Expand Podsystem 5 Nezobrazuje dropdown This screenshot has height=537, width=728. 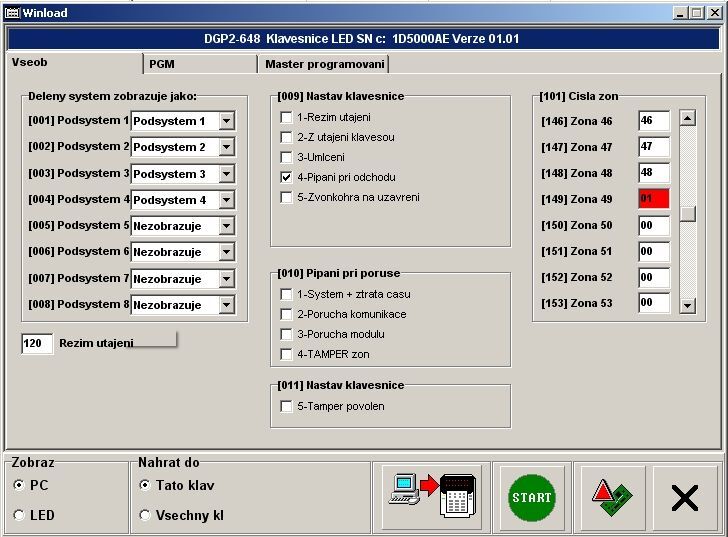227,226
